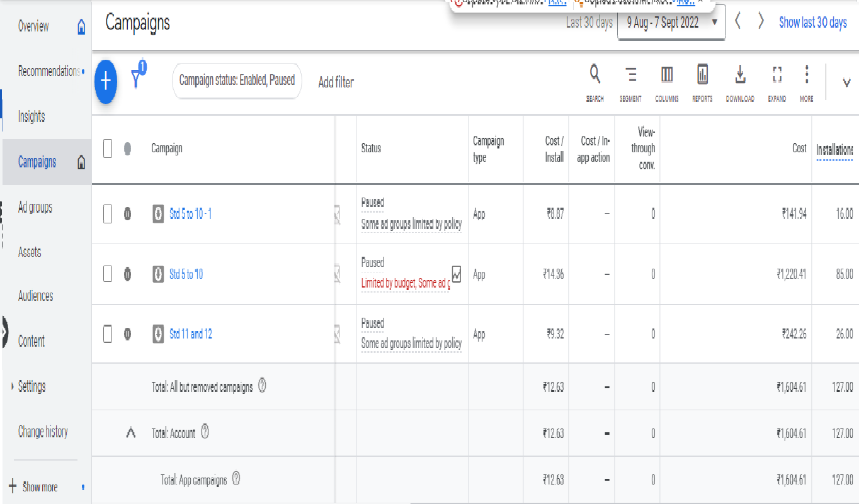Expand table with Expand icon

click(x=777, y=76)
